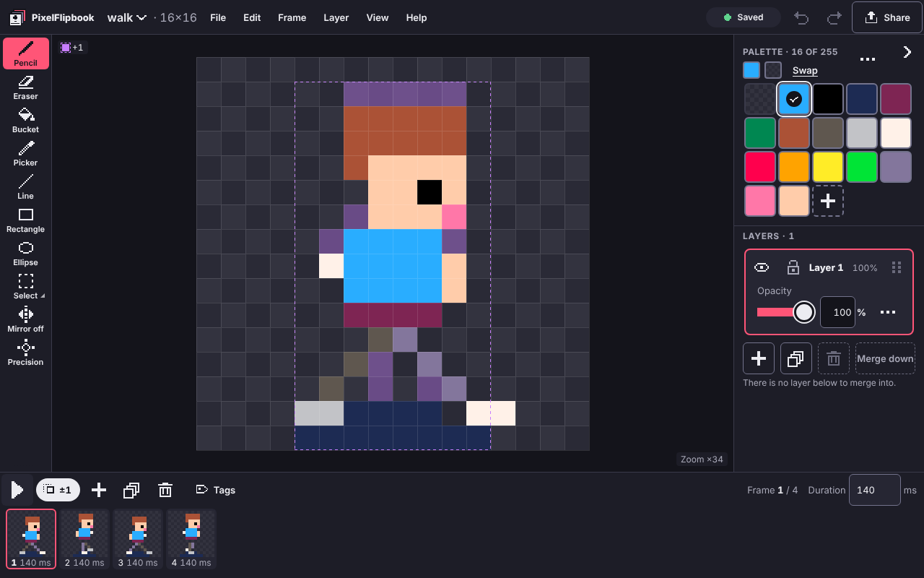Image resolution: width=924 pixels, height=578 pixels.
Task: Click the Merge down button
Action: coord(885,358)
